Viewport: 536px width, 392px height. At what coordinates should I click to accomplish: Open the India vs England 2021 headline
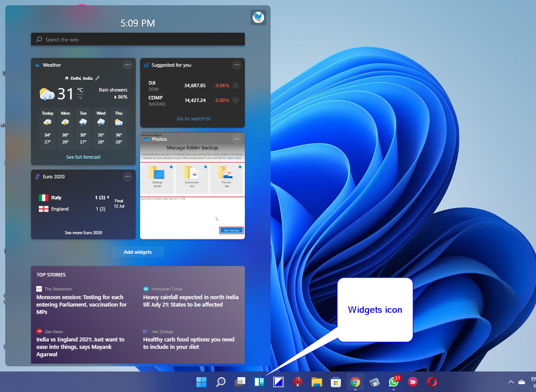(80, 347)
